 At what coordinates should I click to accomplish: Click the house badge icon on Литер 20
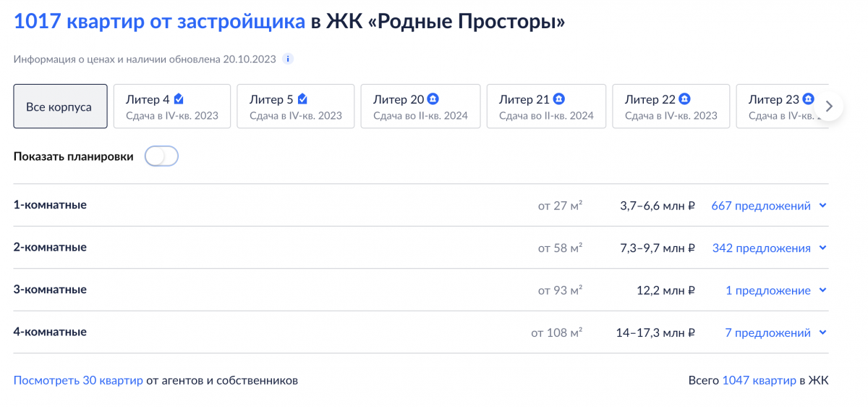point(433,99)
